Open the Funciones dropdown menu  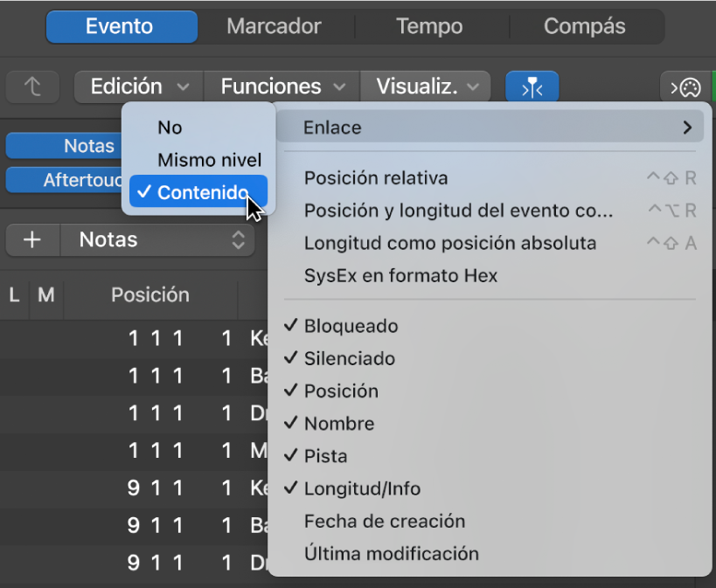tap(282, 86)
